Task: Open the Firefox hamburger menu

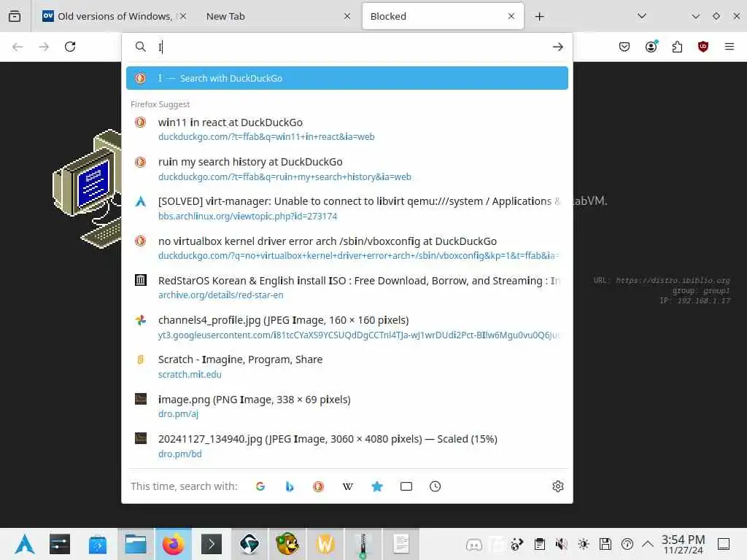Action: click(x=729, y=47)
